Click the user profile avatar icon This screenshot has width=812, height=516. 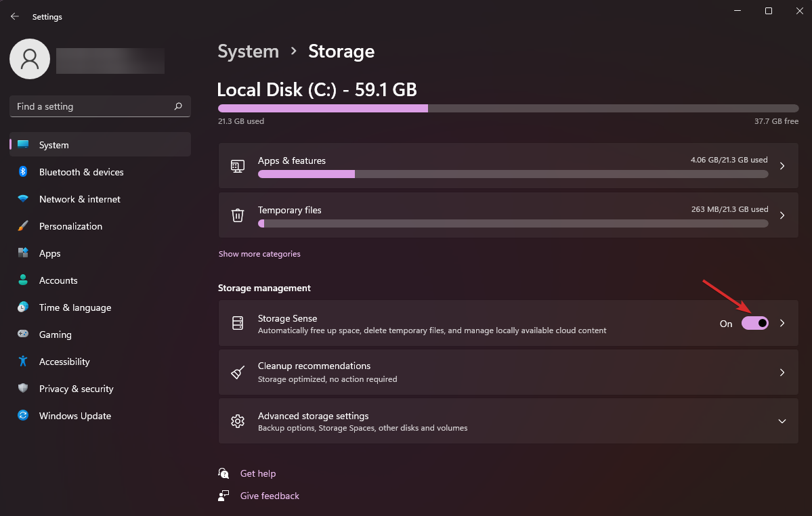click(30, 59)
